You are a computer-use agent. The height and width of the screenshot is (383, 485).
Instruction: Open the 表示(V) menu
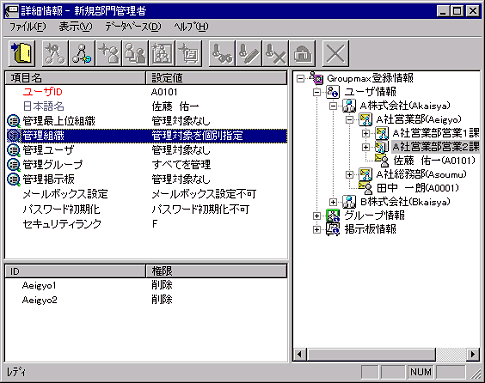click(x=75, y=27)
